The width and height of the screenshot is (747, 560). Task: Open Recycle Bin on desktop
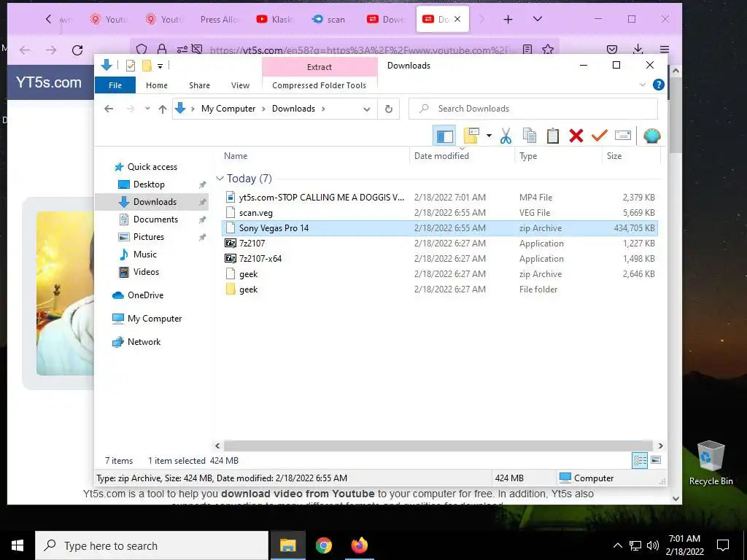711,463
